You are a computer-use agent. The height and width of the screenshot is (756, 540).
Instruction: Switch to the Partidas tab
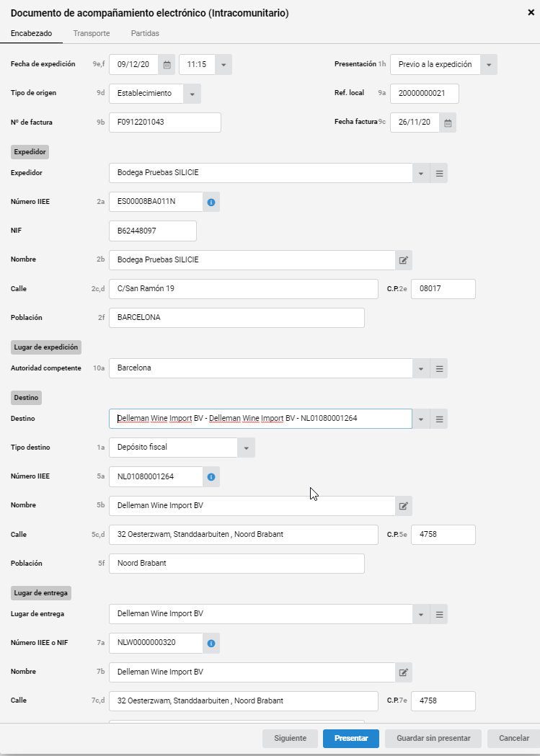click(x=145, y=33)
